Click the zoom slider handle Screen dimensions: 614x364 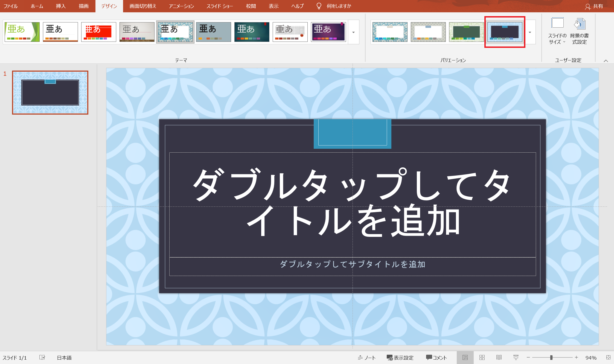point(551,357)
